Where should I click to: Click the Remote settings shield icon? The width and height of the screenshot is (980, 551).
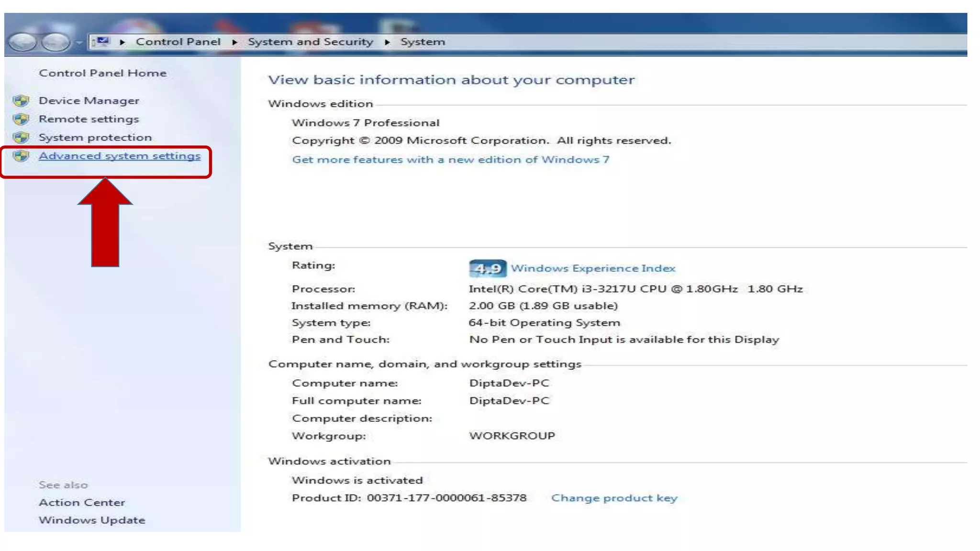[21, 119]
